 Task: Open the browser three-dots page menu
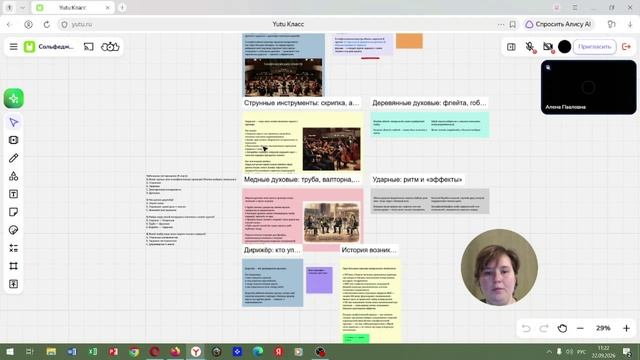(501, 24)
